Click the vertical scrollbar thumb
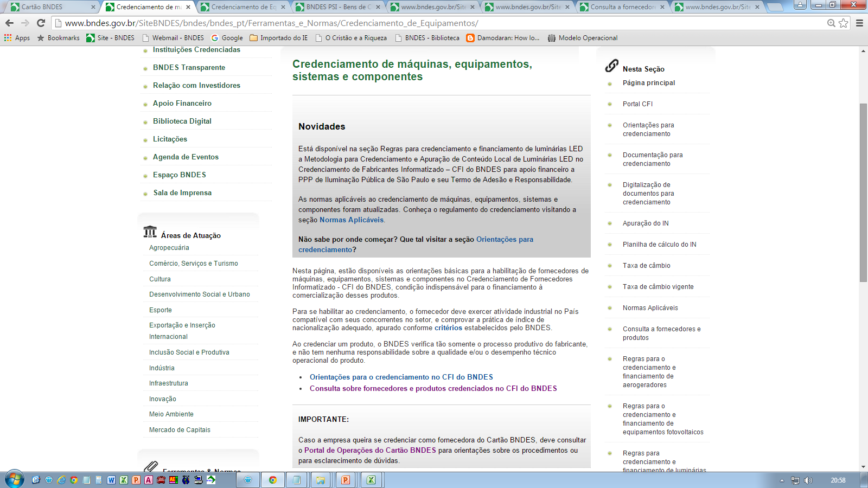Viewport: 868px width, 488px height. (x=863, y=192)
